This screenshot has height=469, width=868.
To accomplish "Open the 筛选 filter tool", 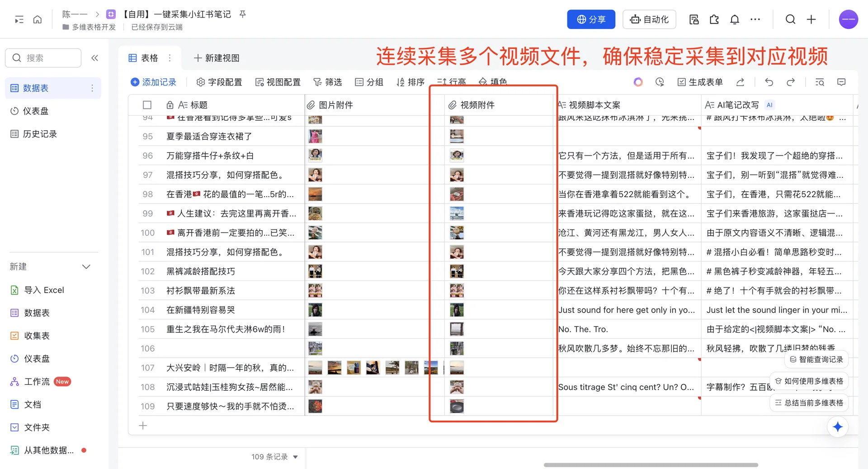I will tap(328, 82).
